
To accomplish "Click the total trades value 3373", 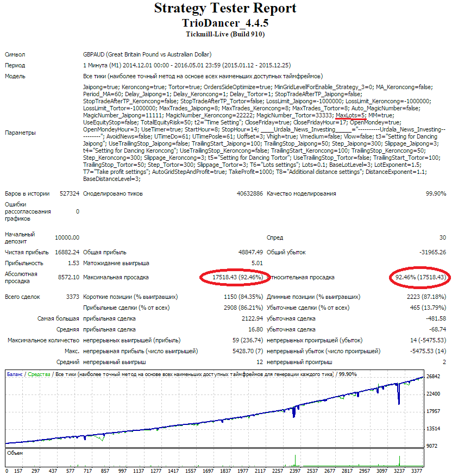I will pyautogui.click(x=73, y=297).
